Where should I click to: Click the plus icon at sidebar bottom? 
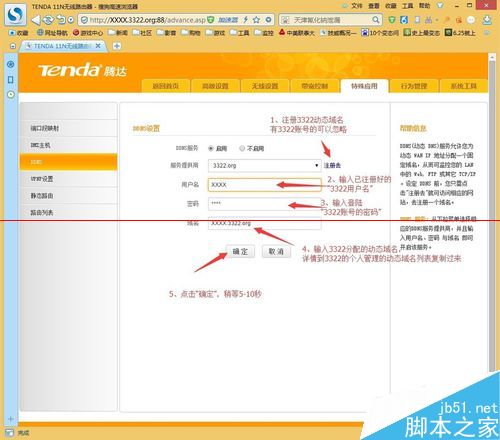tap(11, 419)
